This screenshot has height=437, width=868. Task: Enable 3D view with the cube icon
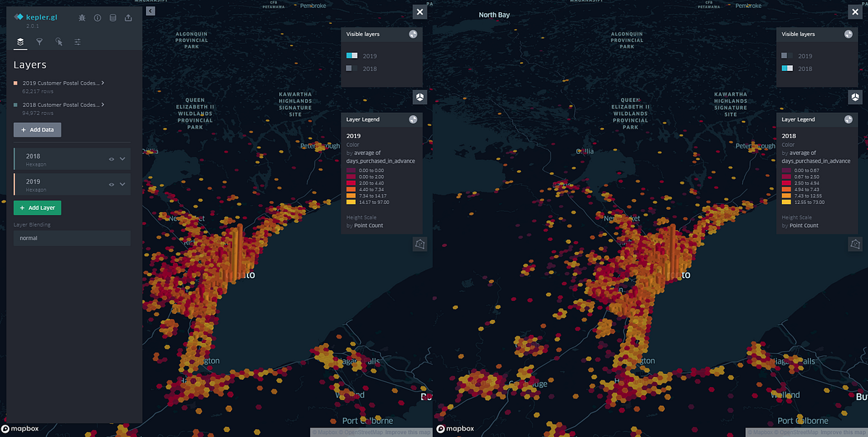pos(420,96)
